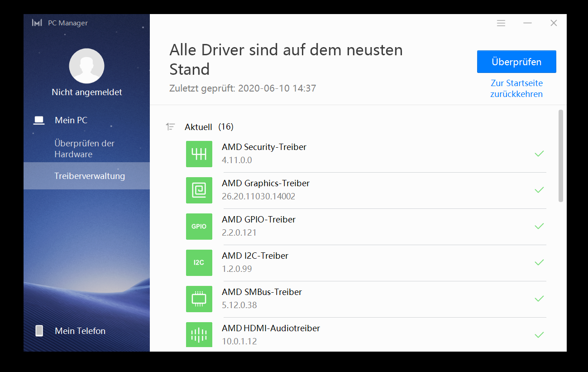The height and width of the screenshot is (372, 588).
Task: Click checkmark for AMD Graphics-Treiber
Action: tap(539, 190)
